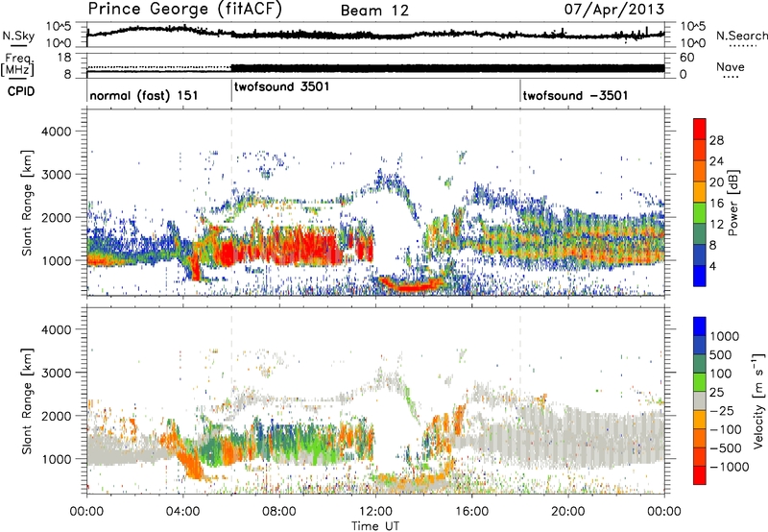The image size is (768, 532).
Task: Click the 4000 label on power panel
Action: pyautogui.click(x=57, y=132)
